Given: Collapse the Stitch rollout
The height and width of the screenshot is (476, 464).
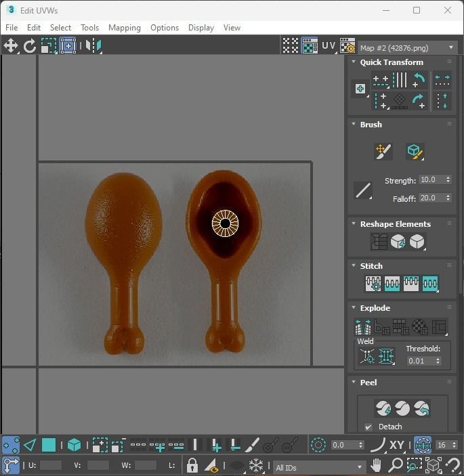Looking at the screenshot, I should pos(354,265).
